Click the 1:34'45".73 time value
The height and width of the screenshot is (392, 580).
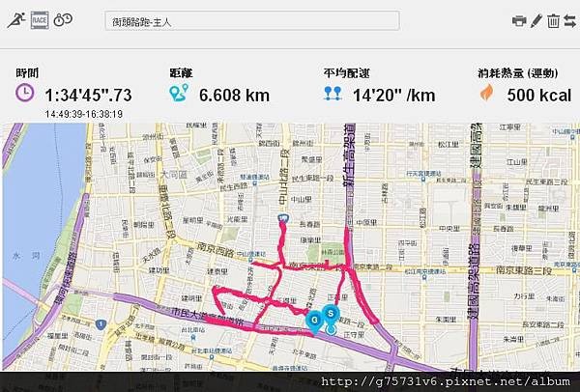click(88, 96)
